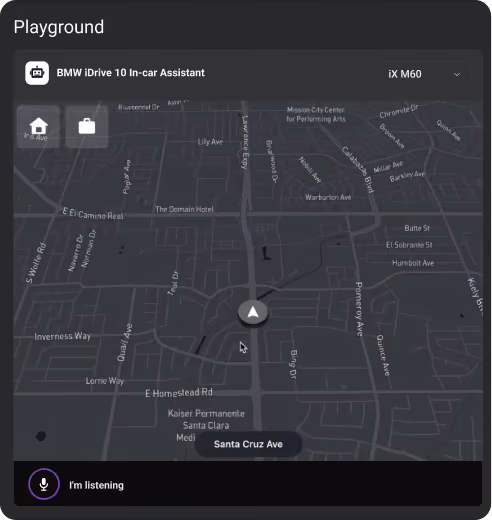Click "Mission City Center for Performing Arts" label
This screenshot has width=492, height=520.
[316, 114]
